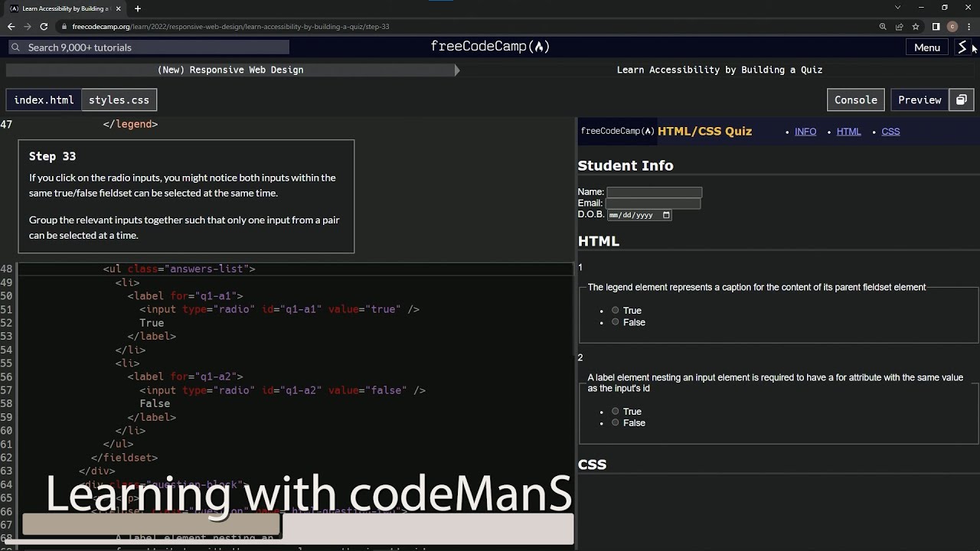
Task: Click the browser reload icon
Action: tap(44, 26)
